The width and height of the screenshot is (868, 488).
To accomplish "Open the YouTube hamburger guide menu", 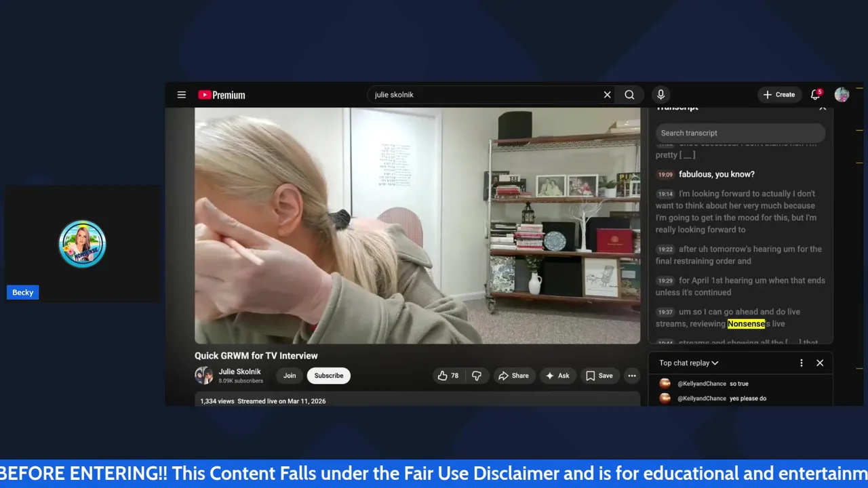I will click(182, 95).
